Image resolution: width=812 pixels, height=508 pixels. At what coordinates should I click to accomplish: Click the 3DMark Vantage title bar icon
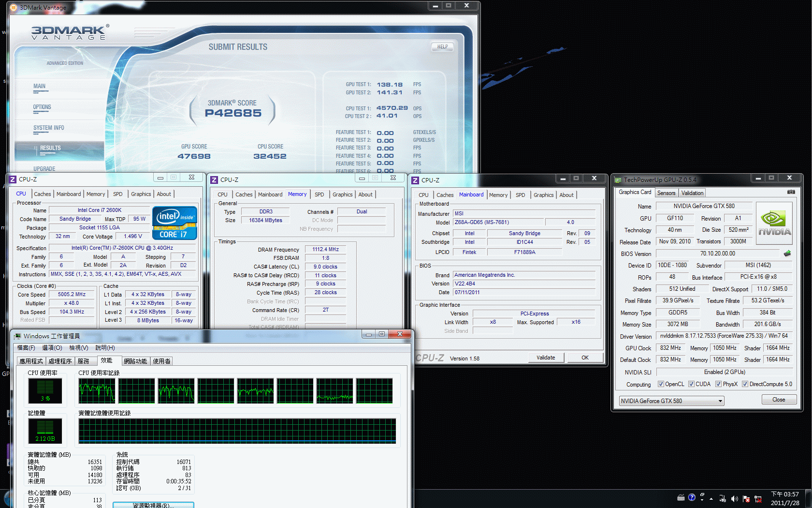(14, 7)
